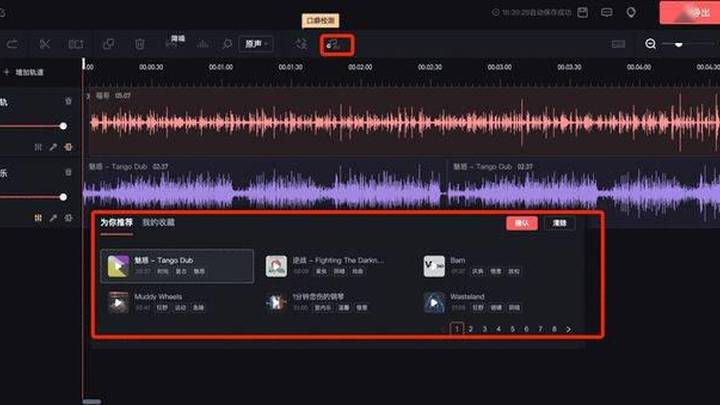
Task: Click the round icon on the voice track
Action: [68, 147]
